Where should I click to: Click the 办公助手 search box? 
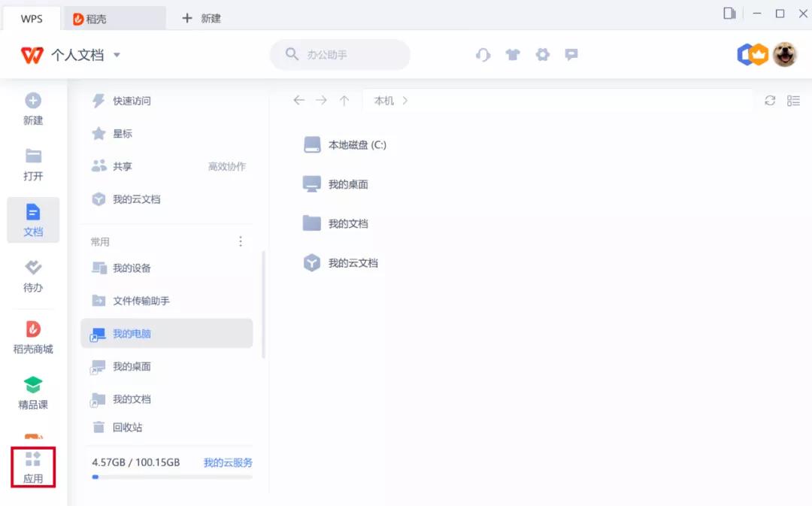[x=340, y=54]
